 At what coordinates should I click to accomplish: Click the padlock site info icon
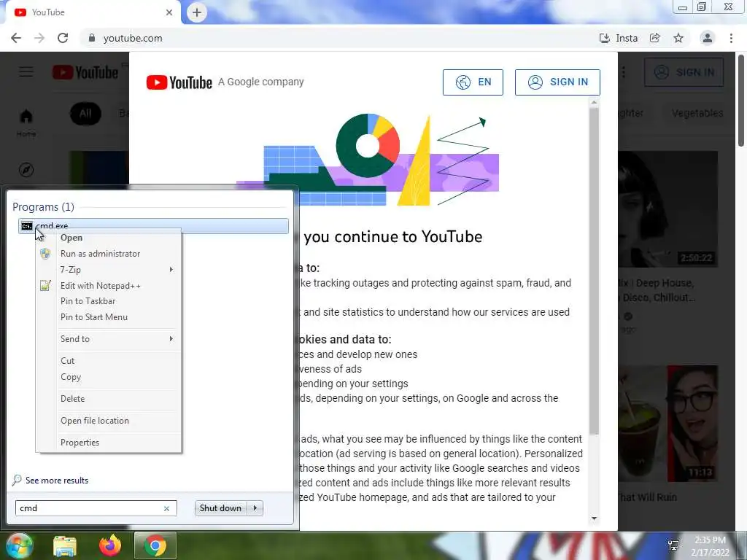click(x=92, y=38)
